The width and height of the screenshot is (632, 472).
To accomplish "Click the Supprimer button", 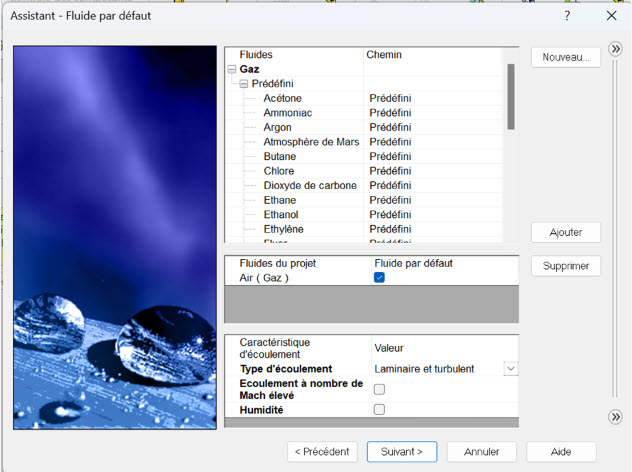I will [565, 267].
